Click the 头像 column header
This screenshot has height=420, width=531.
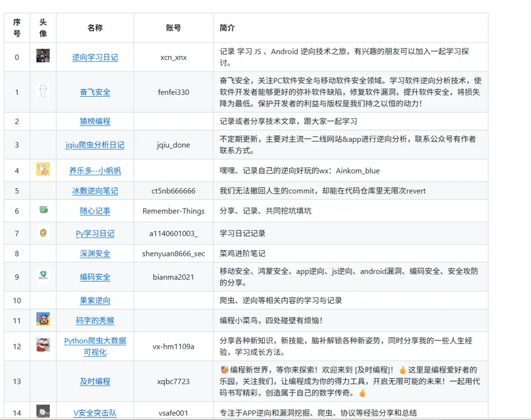pyautogui.click(x=43, y=28)
